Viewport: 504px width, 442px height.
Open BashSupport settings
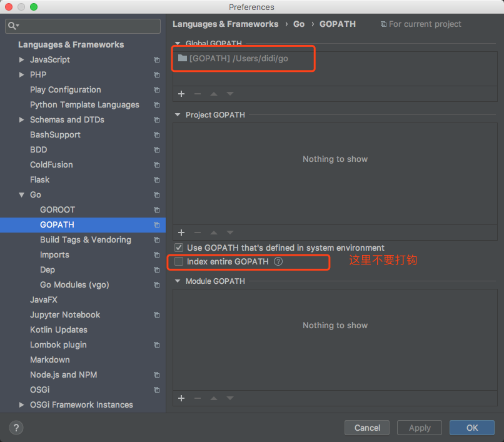point(55,134)
